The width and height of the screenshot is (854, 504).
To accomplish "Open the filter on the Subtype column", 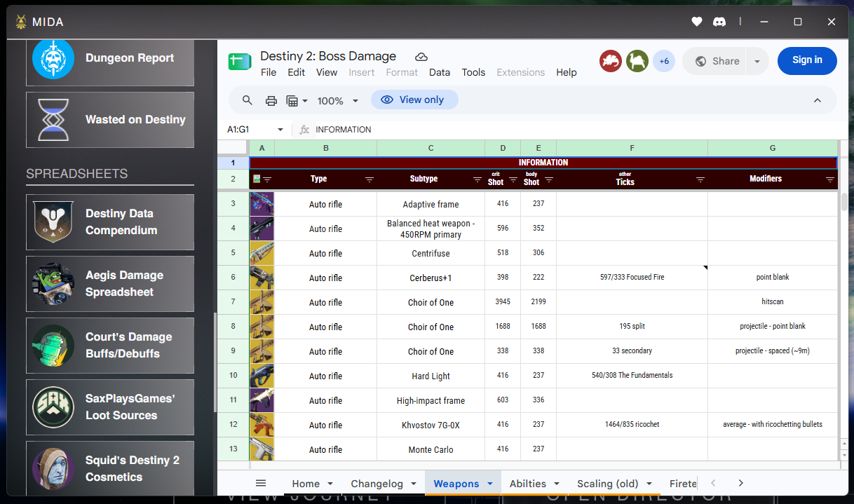I will 477,179.
